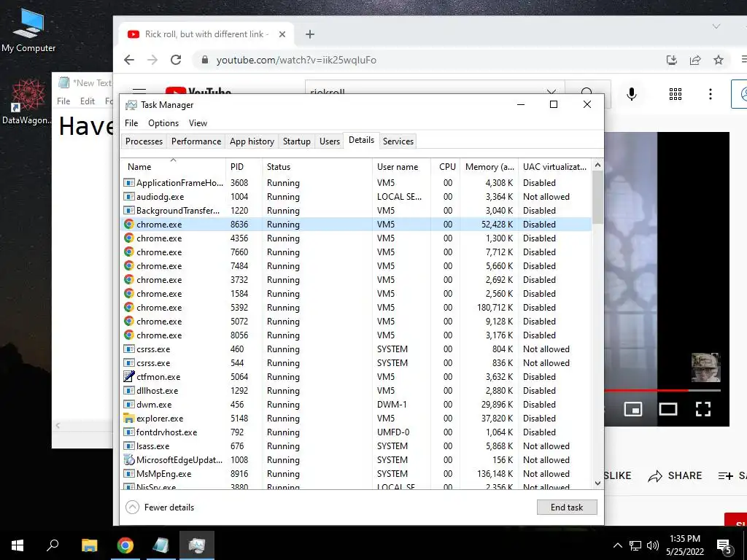Open Notepad File menu
Viewport: 747px width, 560px height.
(x=63, y=101)
